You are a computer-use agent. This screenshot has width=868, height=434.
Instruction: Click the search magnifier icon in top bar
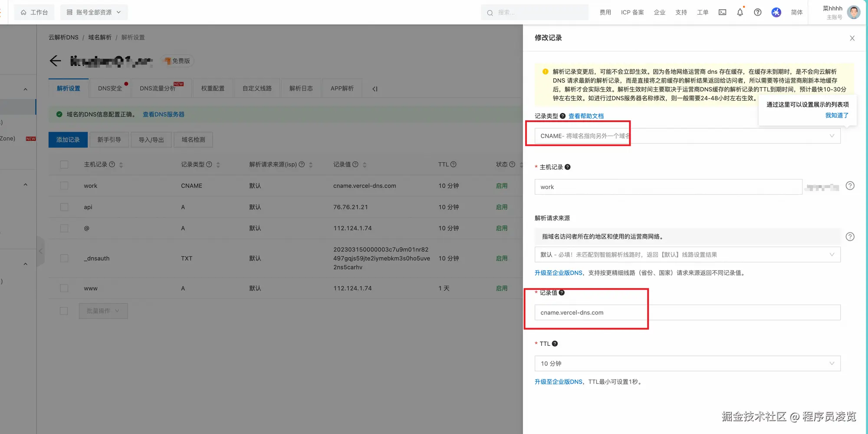(x=490, y=13)
